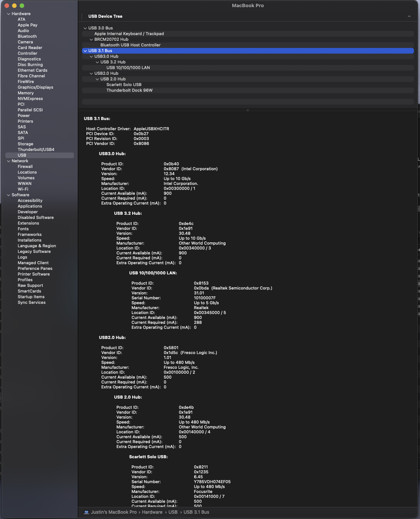Select FireWire in sidebar
Screen dimensions: 420x519
(26, 82)
